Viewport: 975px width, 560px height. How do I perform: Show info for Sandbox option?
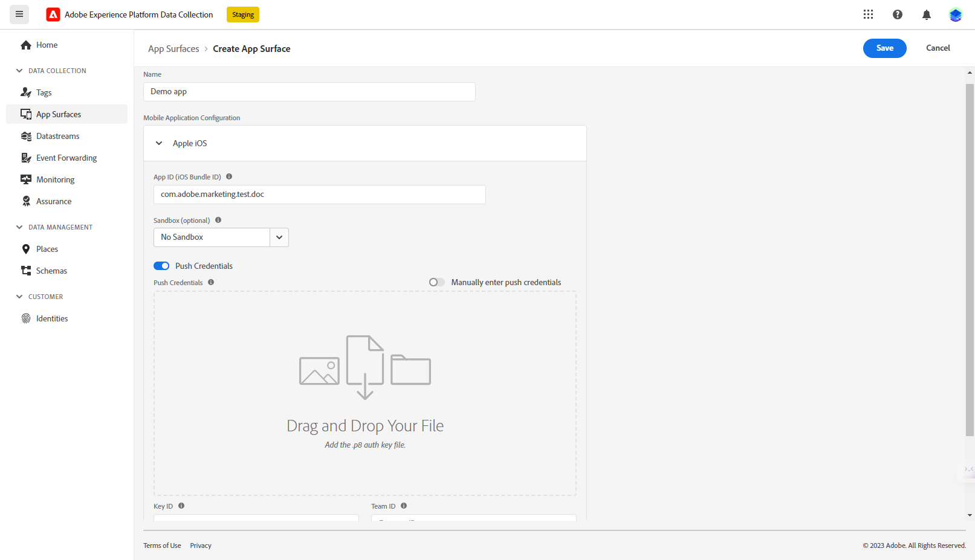[x=218, y=220]
